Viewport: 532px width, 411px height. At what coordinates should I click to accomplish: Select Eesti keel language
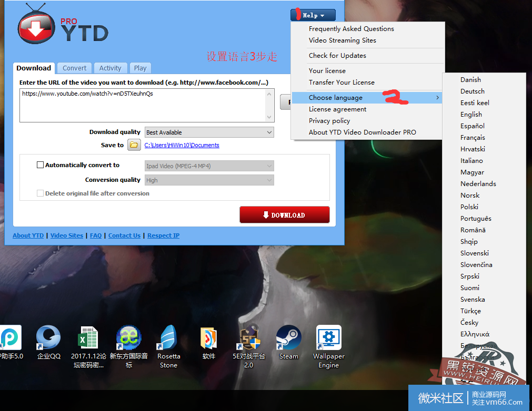coord(475,102)
